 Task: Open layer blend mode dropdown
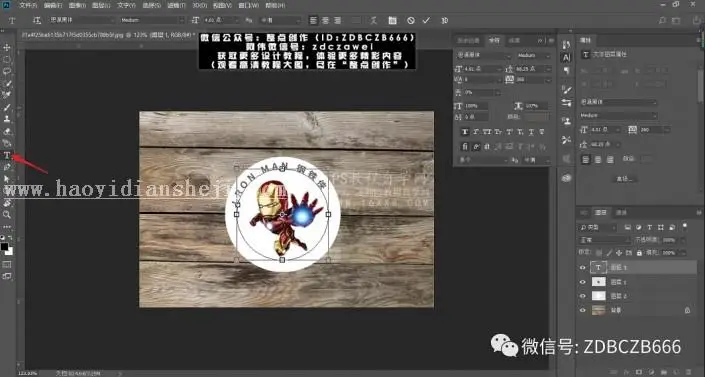(x=605, y=240)
